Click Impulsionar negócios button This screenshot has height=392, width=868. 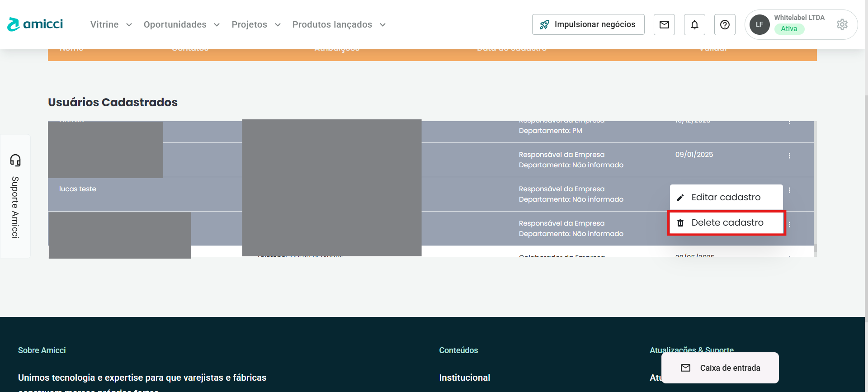click(588, 24)
